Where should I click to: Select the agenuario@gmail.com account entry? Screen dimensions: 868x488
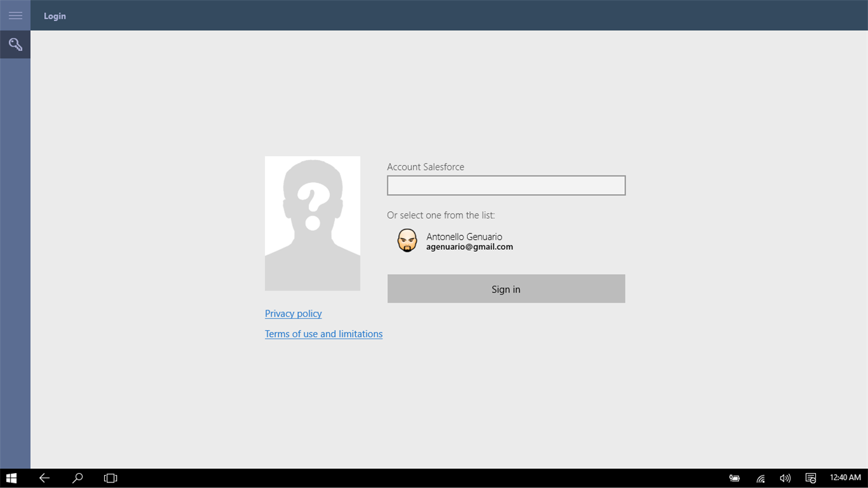[469, 246]
